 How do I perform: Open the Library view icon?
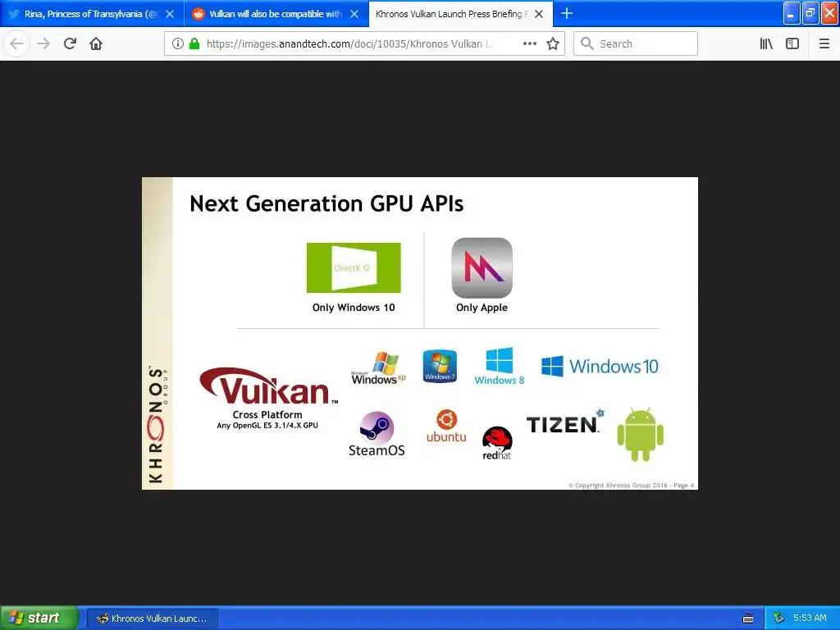(x=766, y=43)
